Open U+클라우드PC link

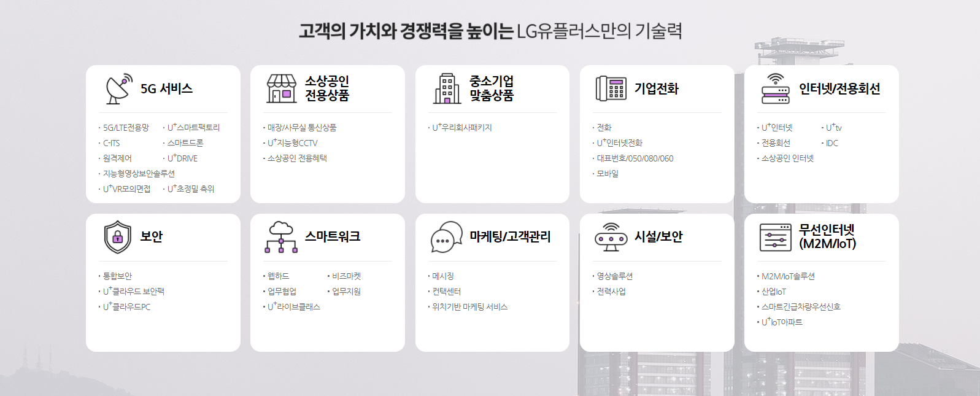[x=126, y=307]
